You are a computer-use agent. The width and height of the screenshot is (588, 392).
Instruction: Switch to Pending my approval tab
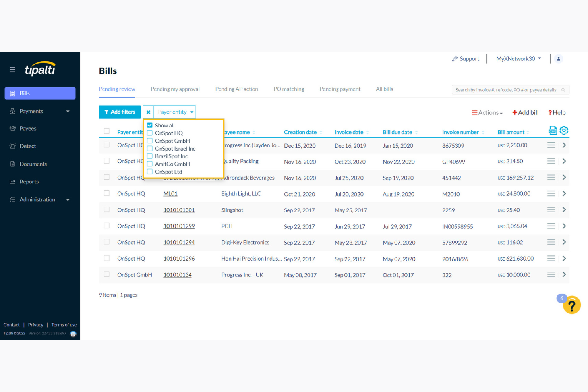coord(175,89)
